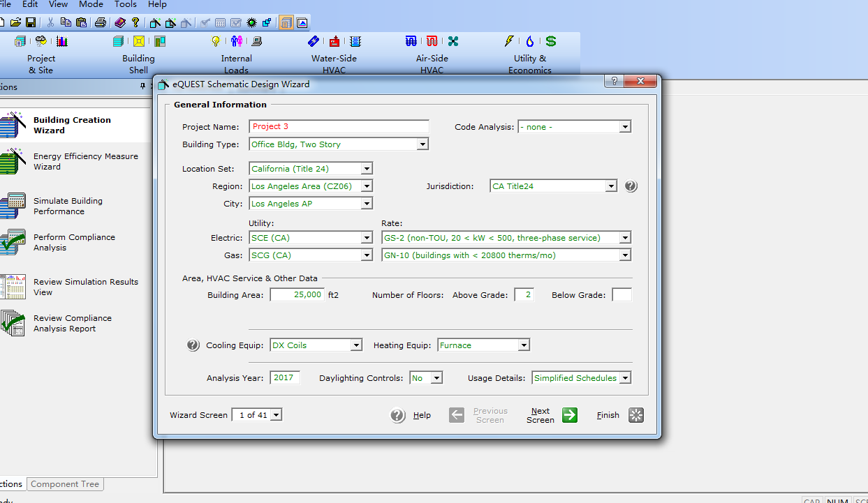
Task: Click the printer icon in the top toolbar
Action: (100, 22)
